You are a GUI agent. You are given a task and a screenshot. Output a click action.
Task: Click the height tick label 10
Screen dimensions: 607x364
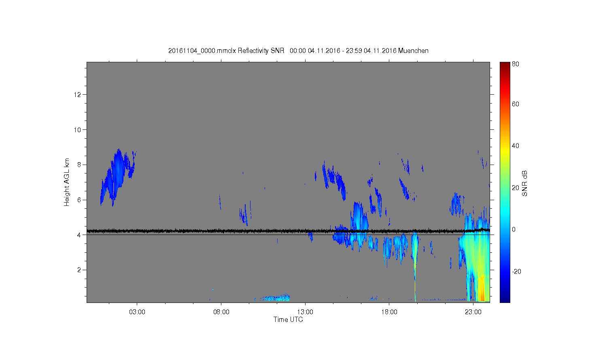tap(78, 129)
